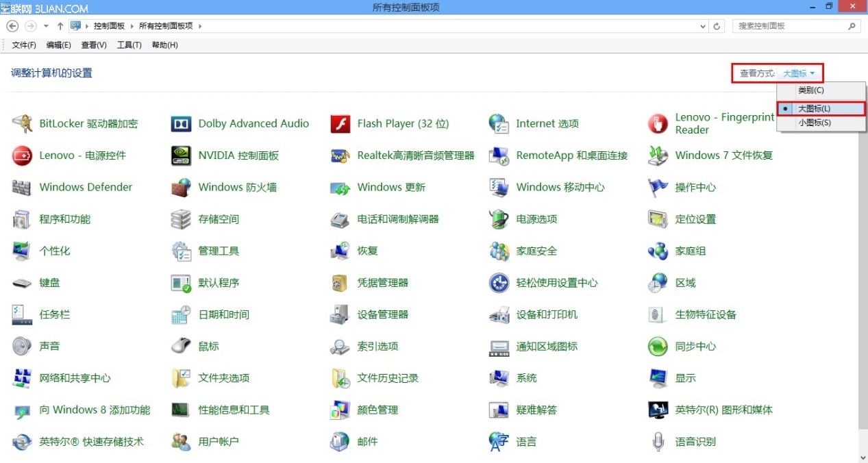868x463 pixels.
Task: Go up one level with Up arrow
Action: click(x=60, y=26)
